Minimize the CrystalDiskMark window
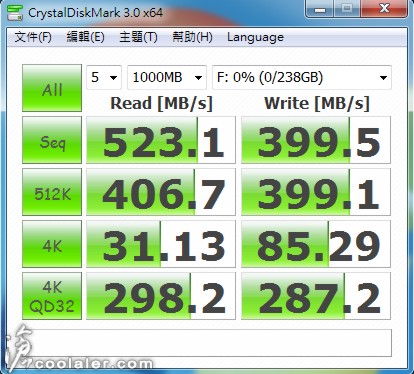This screenshot has width=414, height=374. click(x=319, y=9)
